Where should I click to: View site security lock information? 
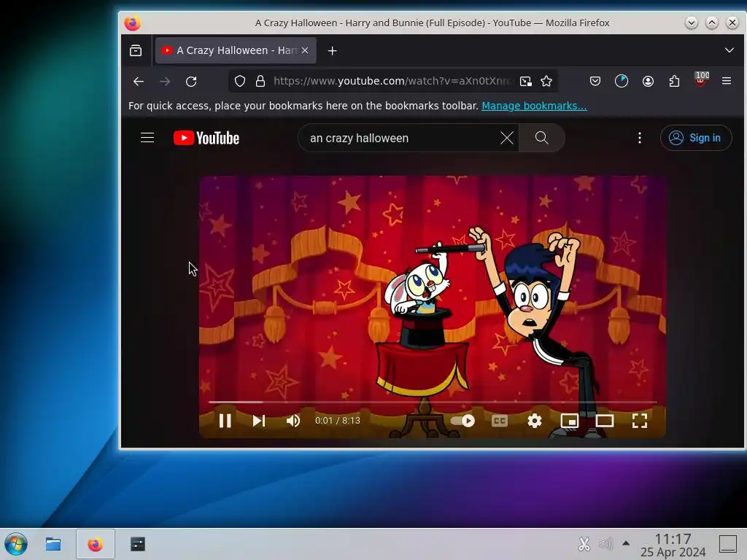(x=260, y=82)
